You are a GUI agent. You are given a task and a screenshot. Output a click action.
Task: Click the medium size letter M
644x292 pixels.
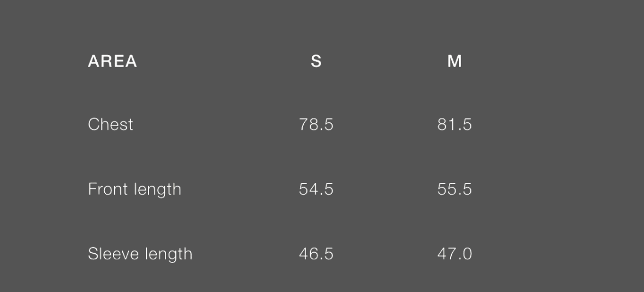454,62
